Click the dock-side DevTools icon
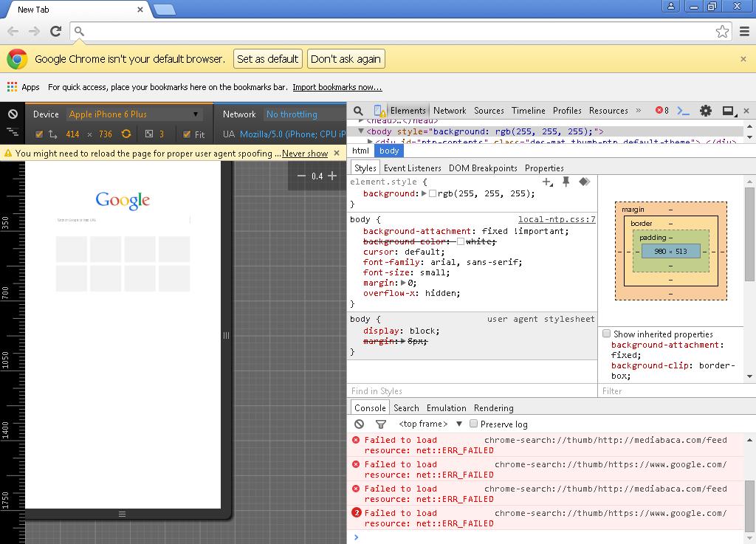 point(729,111)
